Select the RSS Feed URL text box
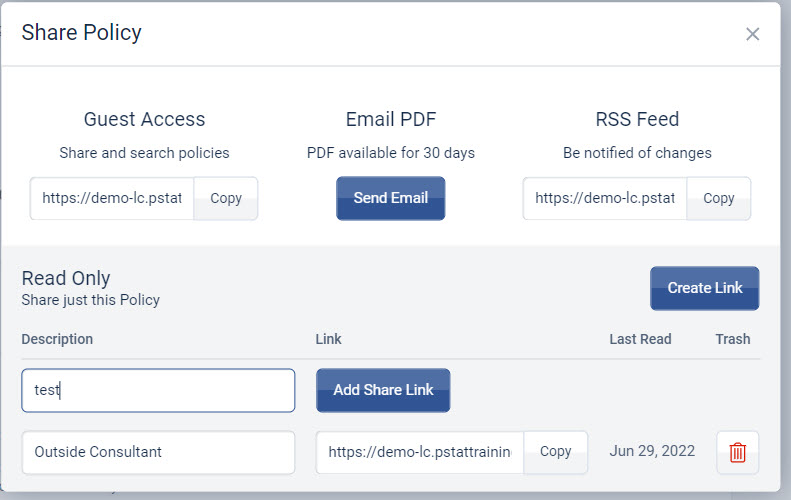The width and height of the screenshot is (791, 500). point(605,198)
